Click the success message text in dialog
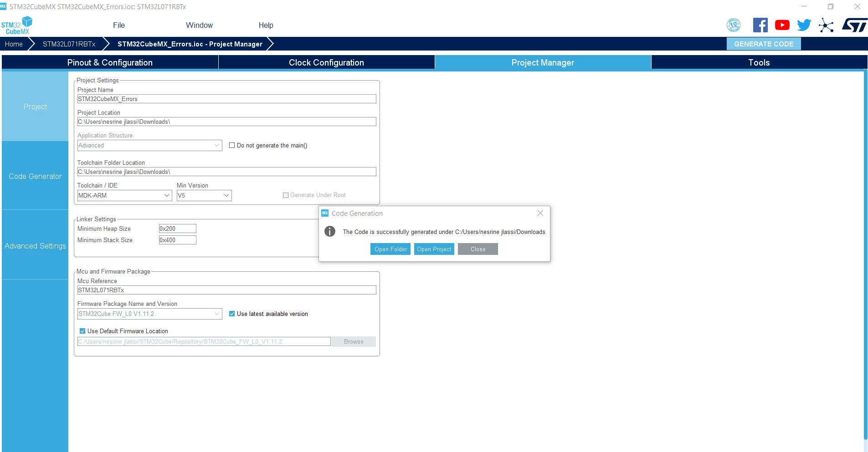 point(444,232)
